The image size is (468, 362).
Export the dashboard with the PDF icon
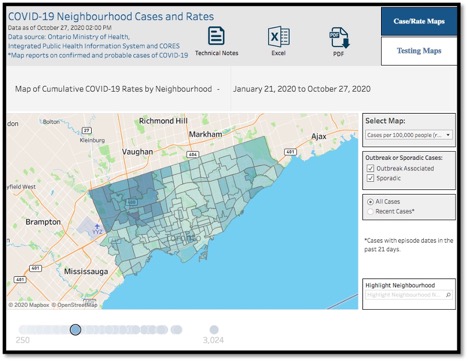pyautogui.click(x=339, y=38)
